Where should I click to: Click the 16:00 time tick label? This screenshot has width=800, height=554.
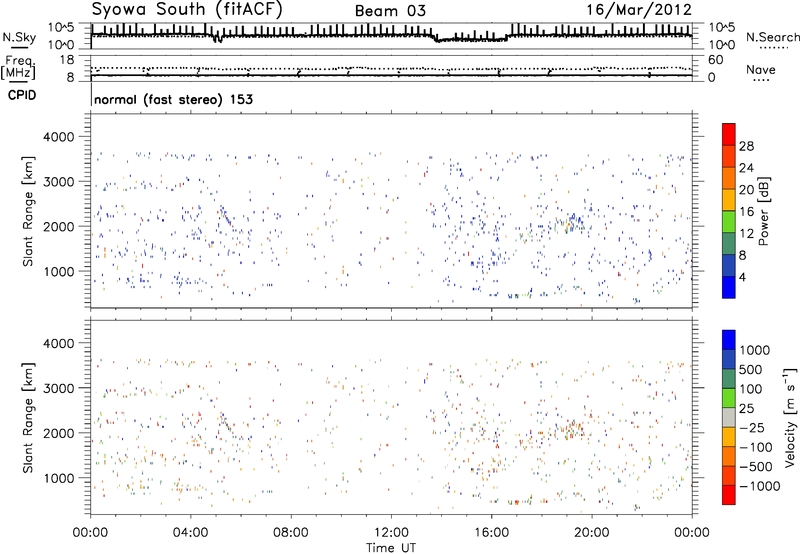[491, 533]
